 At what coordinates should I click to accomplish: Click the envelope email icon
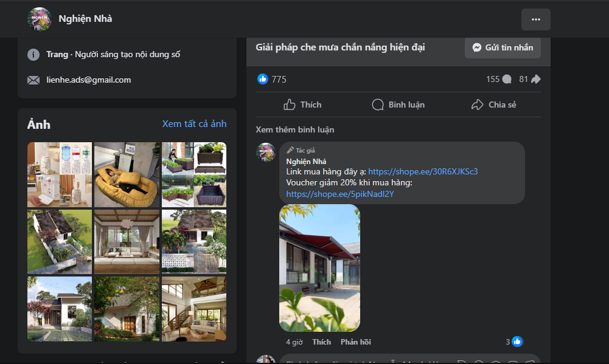tap(33, 80)
